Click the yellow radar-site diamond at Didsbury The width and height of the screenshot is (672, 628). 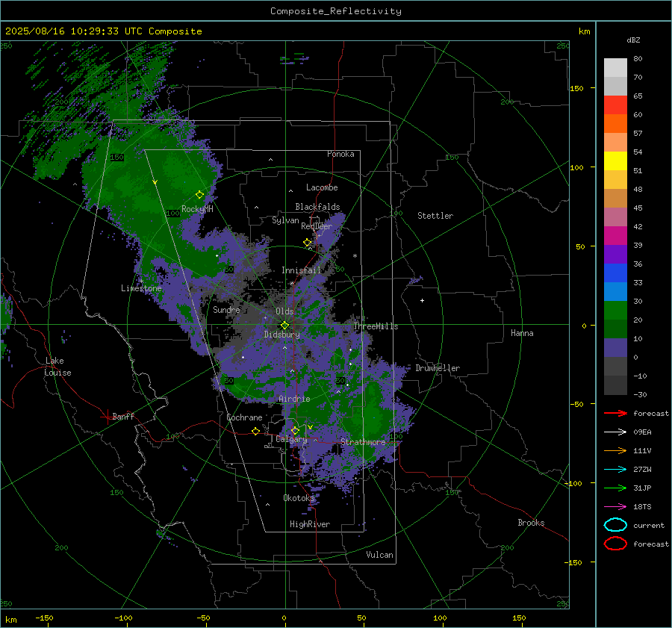pyautogui.click(x=284, y=326)
